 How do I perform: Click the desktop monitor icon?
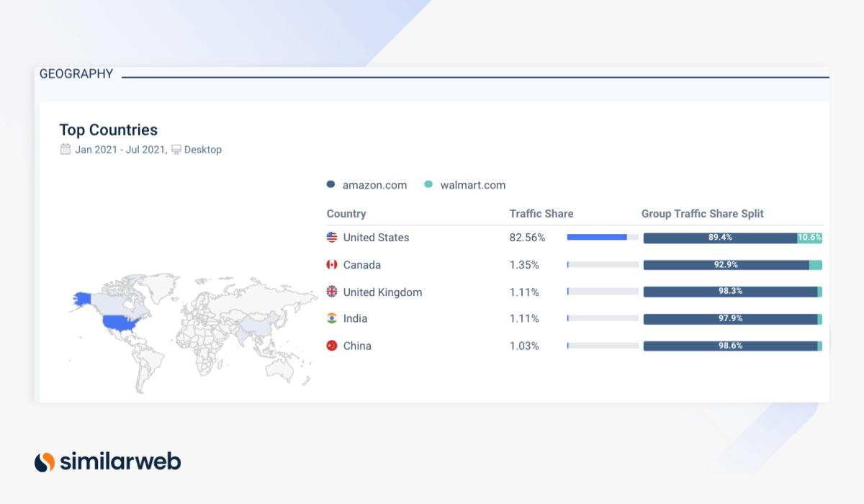(x=176, y=150)
